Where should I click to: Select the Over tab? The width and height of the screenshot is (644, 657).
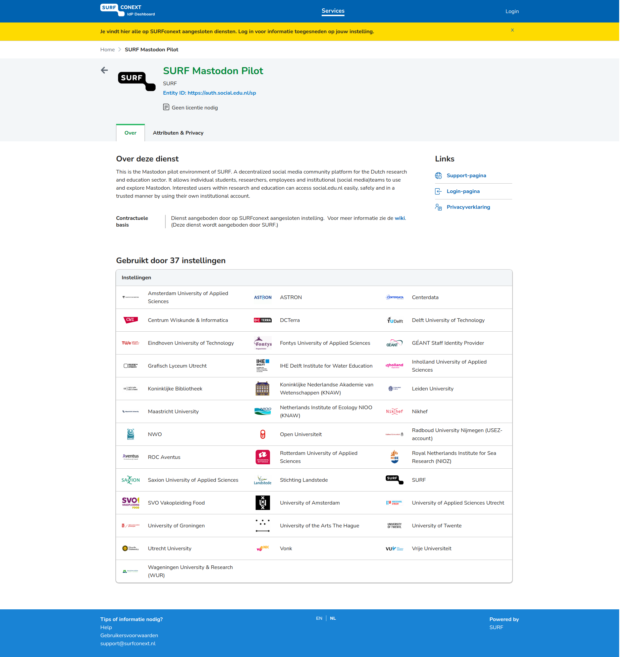pos(130,133)
